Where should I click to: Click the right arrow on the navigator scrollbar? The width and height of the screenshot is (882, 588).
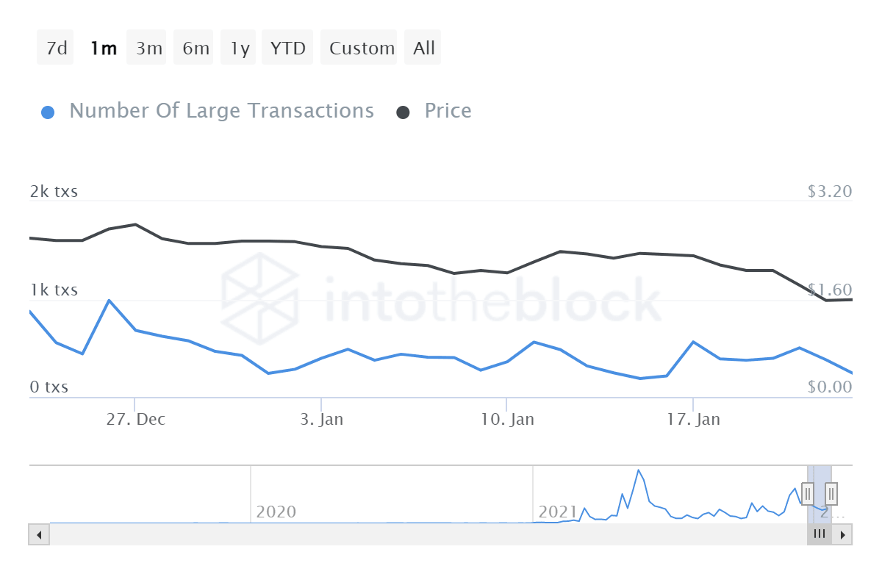tap(842, 534)
